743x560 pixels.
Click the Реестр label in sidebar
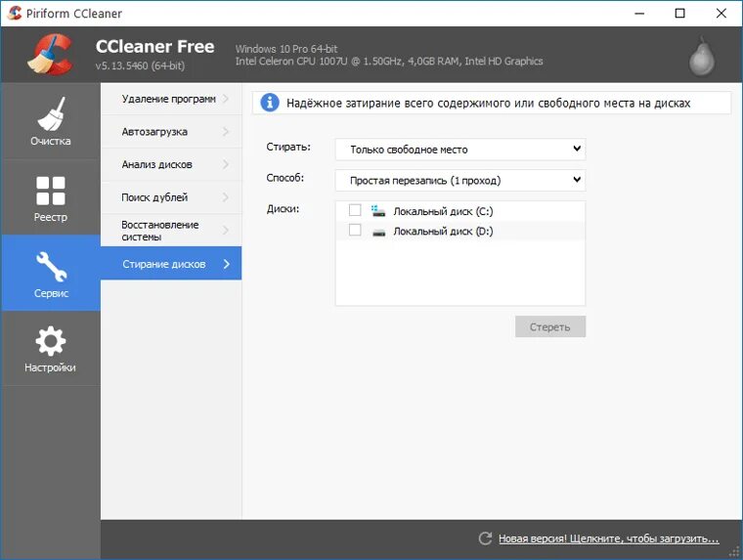tap(51, 217)
